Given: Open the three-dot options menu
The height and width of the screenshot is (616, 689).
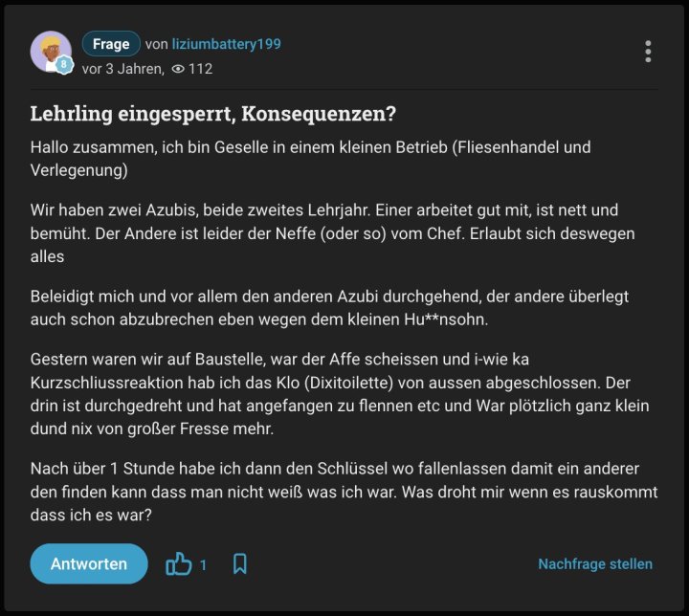Looking at the screenshot, I should [648, 52].
